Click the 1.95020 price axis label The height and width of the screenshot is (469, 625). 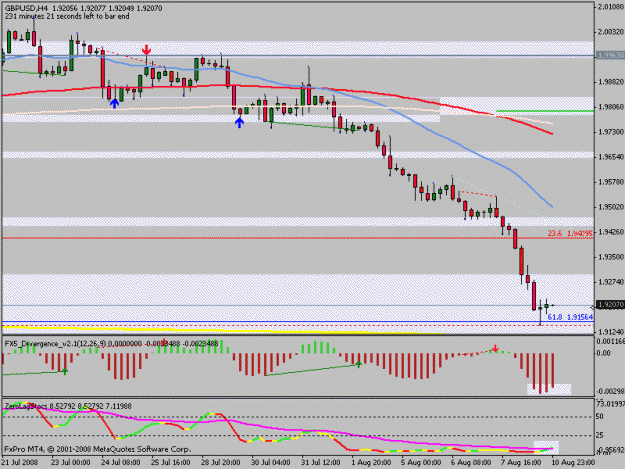coord(611,207)
